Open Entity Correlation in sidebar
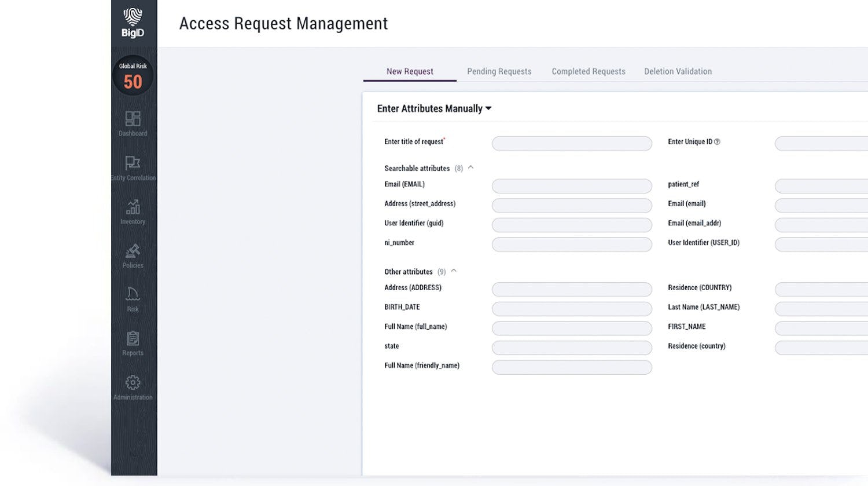This screenshot has height=486, width=868. point(133,163)
